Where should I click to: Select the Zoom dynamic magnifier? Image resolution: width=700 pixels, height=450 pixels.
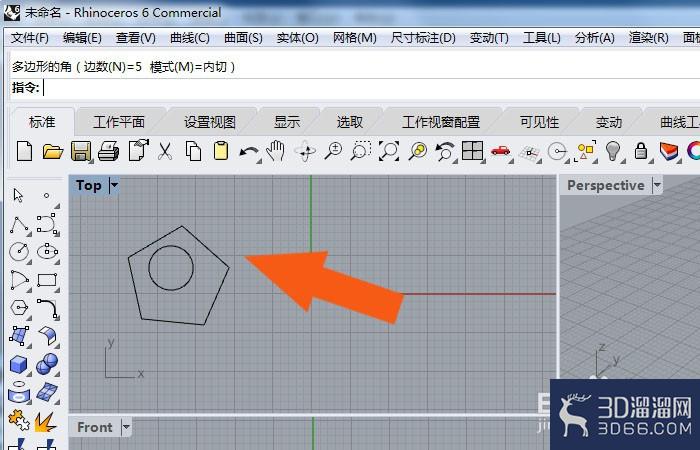[x=333, y=151]
